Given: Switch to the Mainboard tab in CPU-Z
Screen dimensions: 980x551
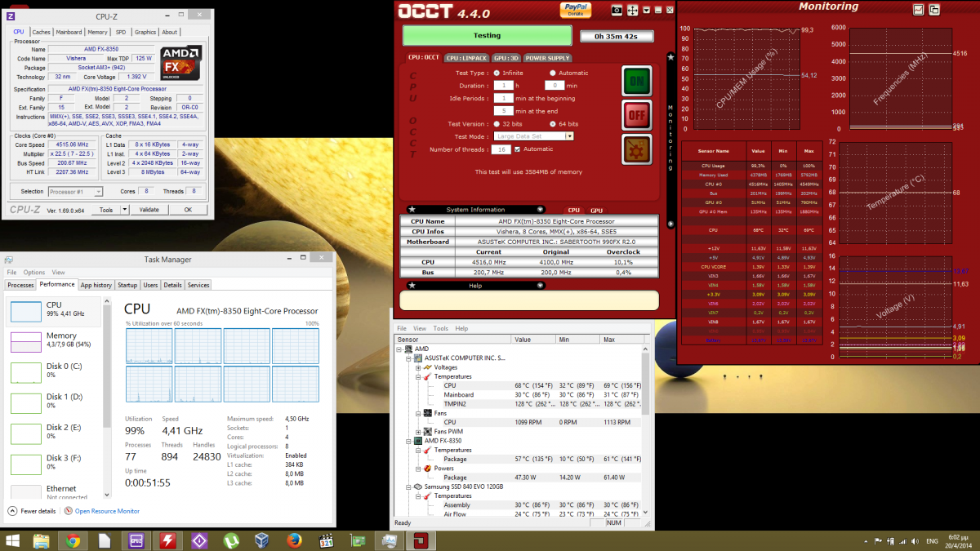Looking at the screenshot, I should point(69,32).
